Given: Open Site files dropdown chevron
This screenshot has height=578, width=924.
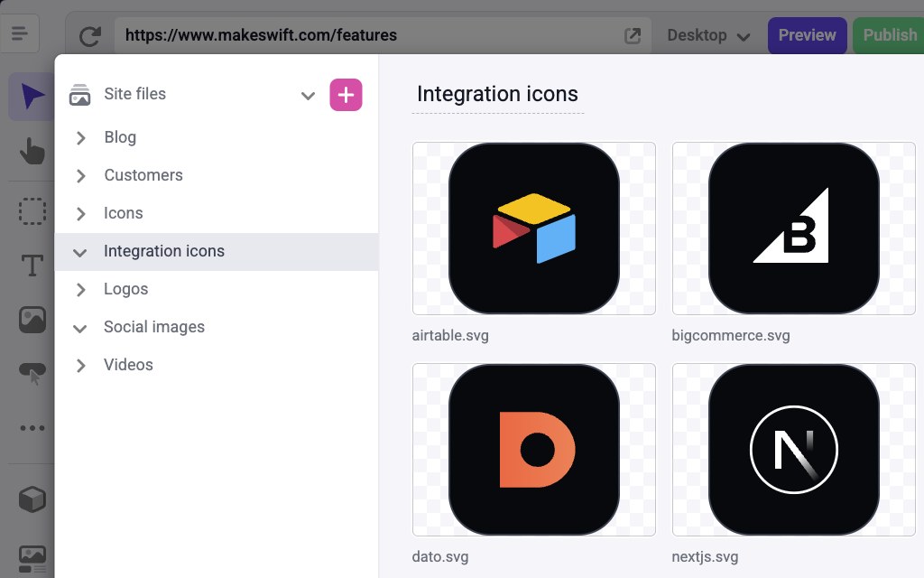Looking at the screenshot, I should click(308, 96).
